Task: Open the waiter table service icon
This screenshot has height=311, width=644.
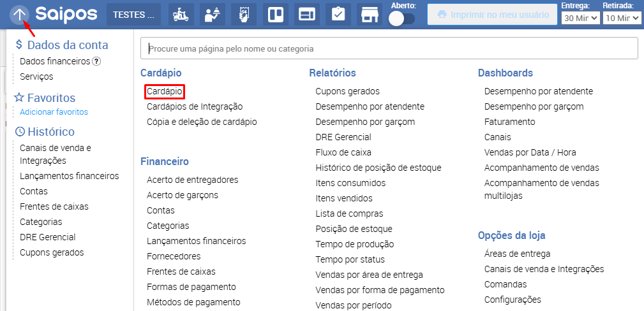Action: [213, 15]
